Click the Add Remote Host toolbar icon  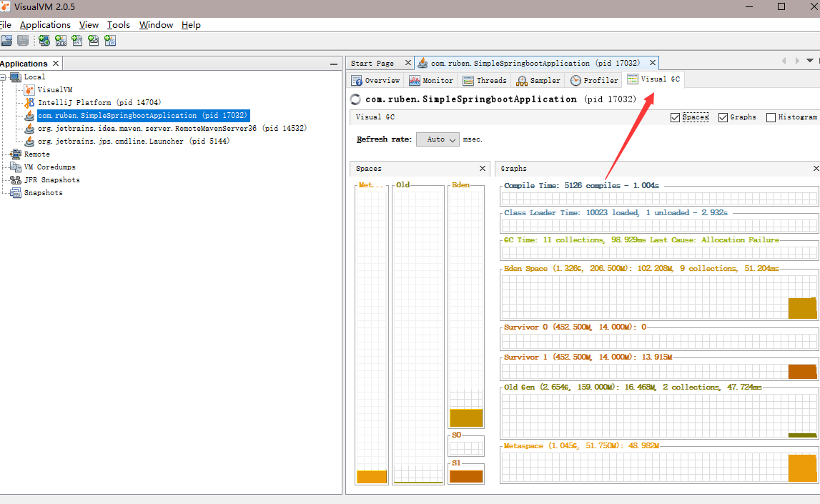point(44,41)
